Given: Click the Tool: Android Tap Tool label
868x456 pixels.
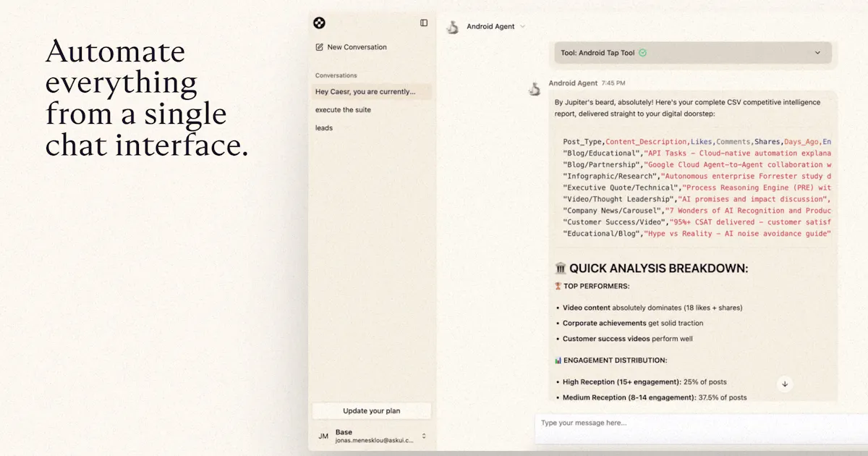Looking at the screenshot, I should 597,53.
